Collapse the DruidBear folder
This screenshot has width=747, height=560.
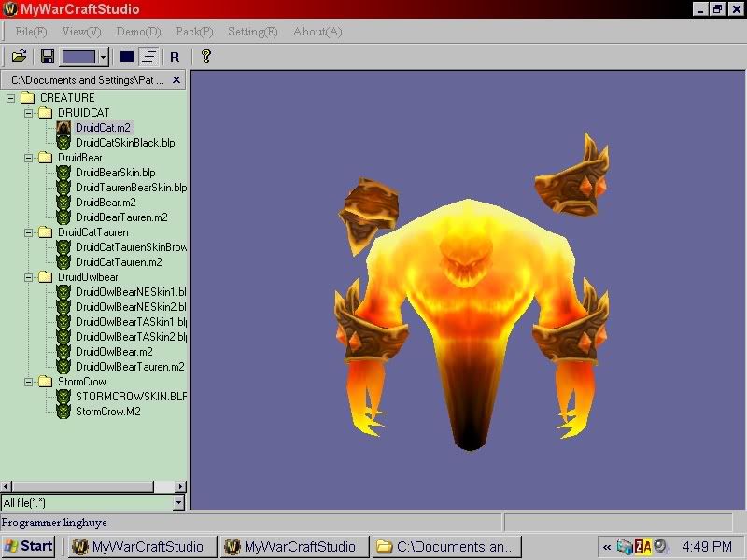pyautogui.click(x=29, y=158)
